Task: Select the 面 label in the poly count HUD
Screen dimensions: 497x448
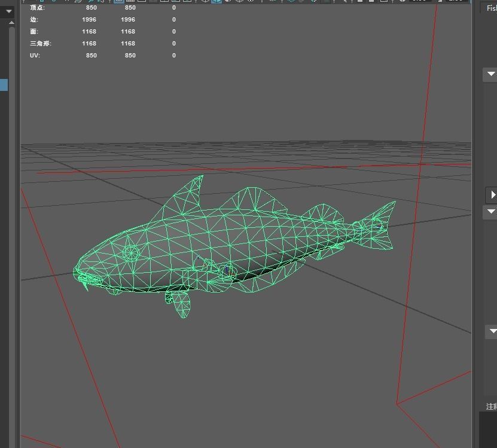Action: point(34,31)
